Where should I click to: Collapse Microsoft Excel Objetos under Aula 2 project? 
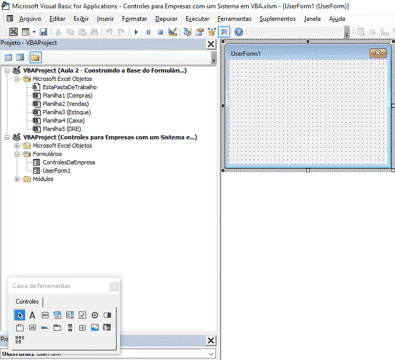tap(17, 79)
